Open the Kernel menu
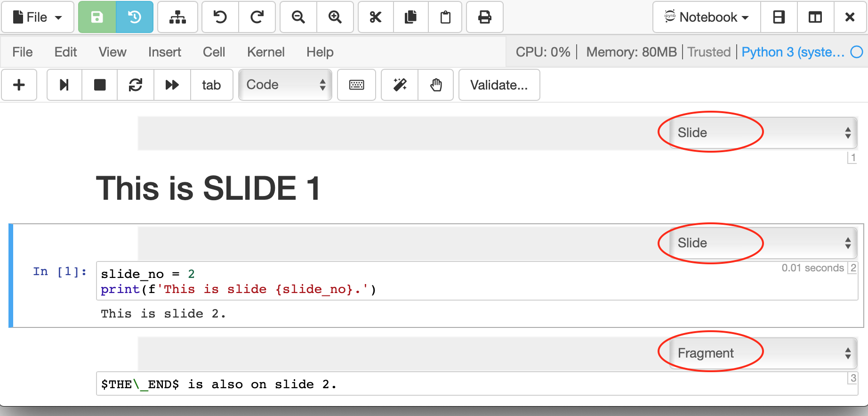The image size is (868, 416). click(x=265, y=52)
